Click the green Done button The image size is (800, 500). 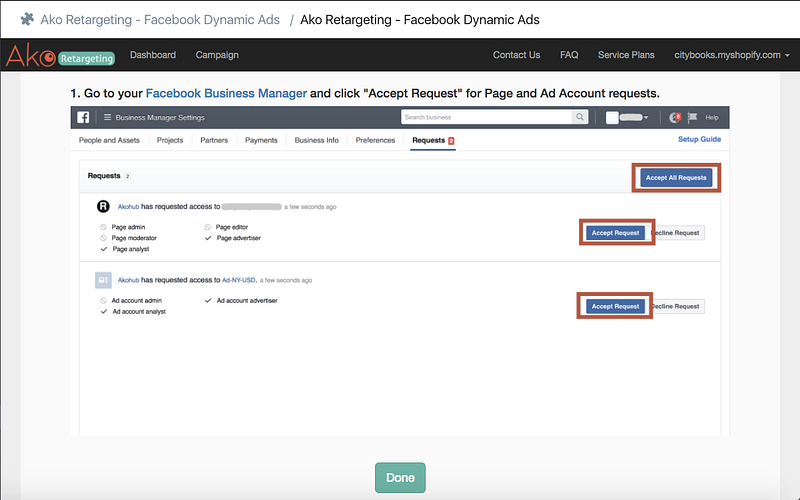point(400,478)
